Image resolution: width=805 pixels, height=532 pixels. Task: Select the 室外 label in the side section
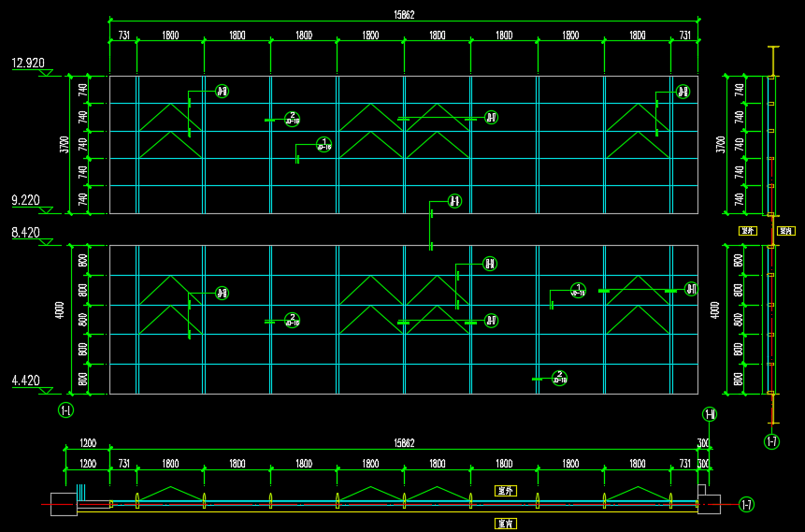tap(748, 231)
